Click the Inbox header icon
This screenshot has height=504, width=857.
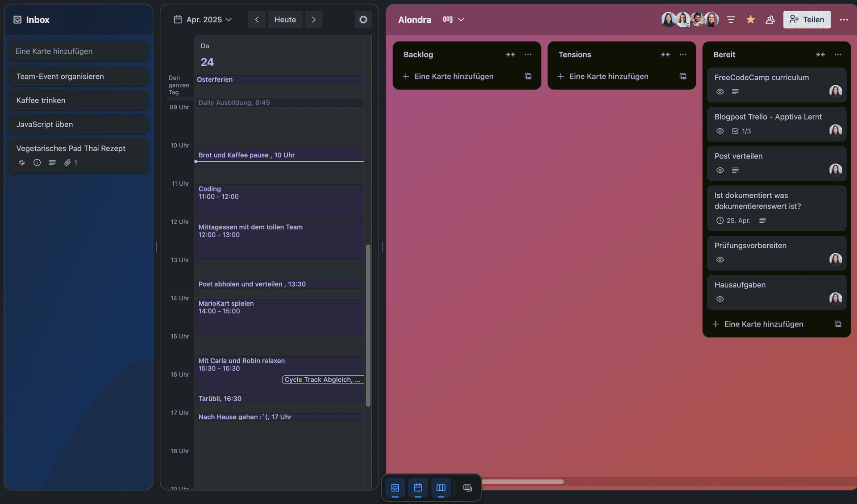17,20
